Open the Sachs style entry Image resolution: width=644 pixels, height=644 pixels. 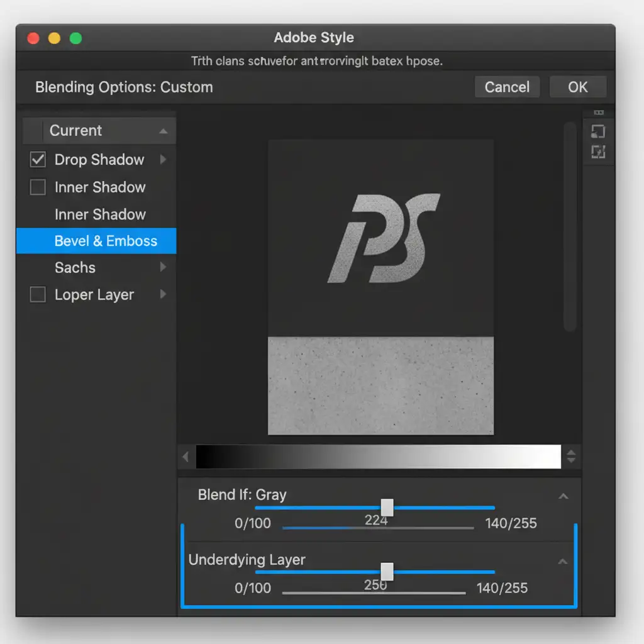click(x=75, y=267)
